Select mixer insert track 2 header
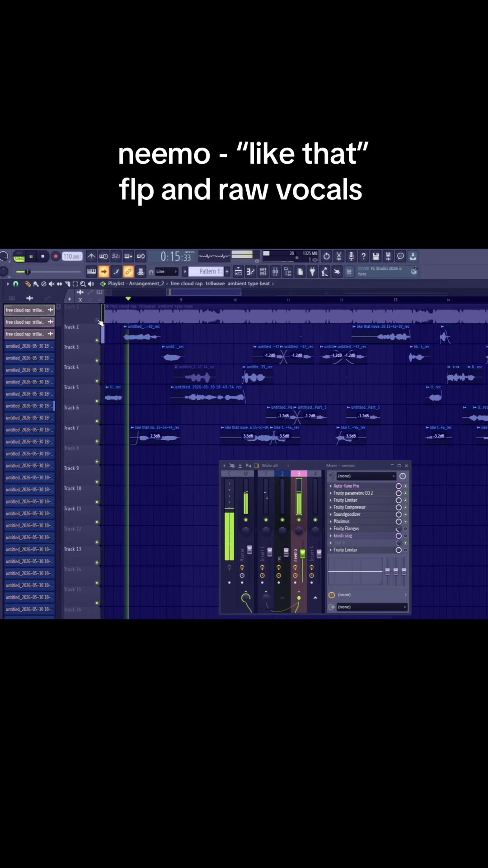Image resolution: width=488 pixels, height=868 pixels. pos(282,473)
